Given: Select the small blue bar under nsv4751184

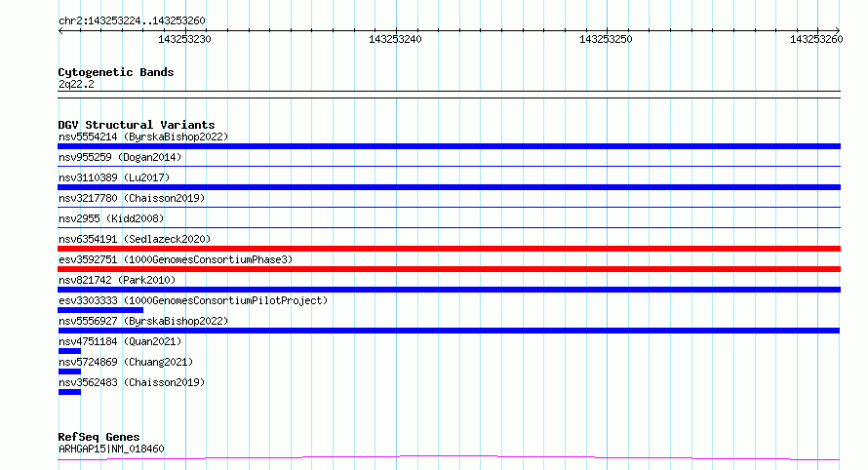Looking at the screenshot, I should coord(69,351).
